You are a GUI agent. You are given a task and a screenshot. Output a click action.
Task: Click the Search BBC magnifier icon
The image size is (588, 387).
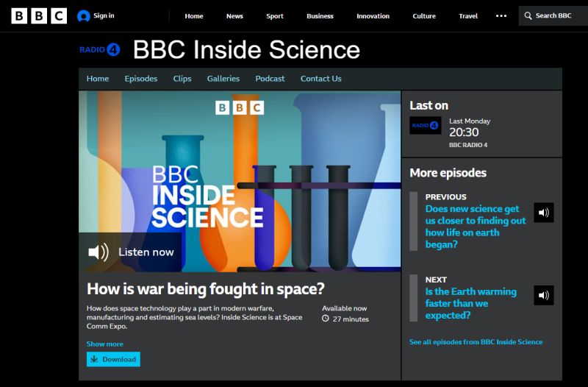click(528, 15)
